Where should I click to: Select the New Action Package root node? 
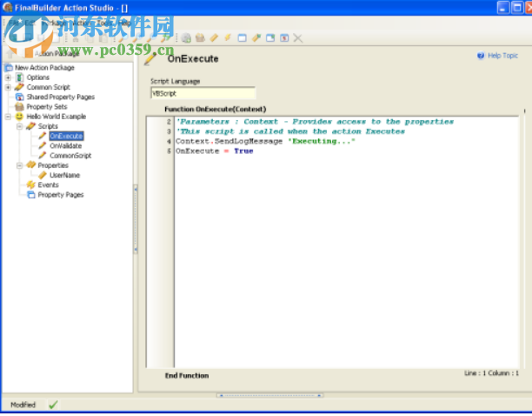click(44, 68)
